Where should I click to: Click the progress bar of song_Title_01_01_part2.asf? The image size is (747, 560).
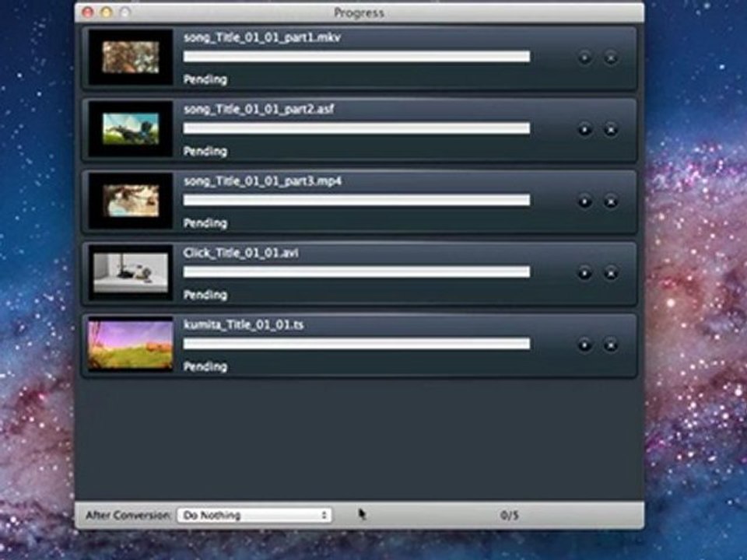click(357, 128)
